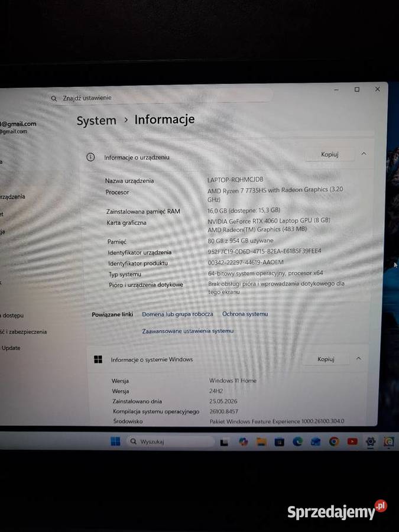
Task: Copy Windows info with lower Kopiuj button
Action: click(x=326, y=359)
